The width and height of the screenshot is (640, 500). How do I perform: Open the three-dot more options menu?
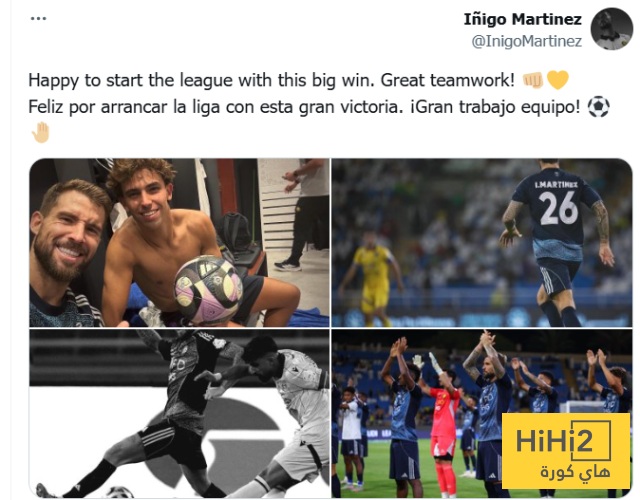click(x=38, y=18)
